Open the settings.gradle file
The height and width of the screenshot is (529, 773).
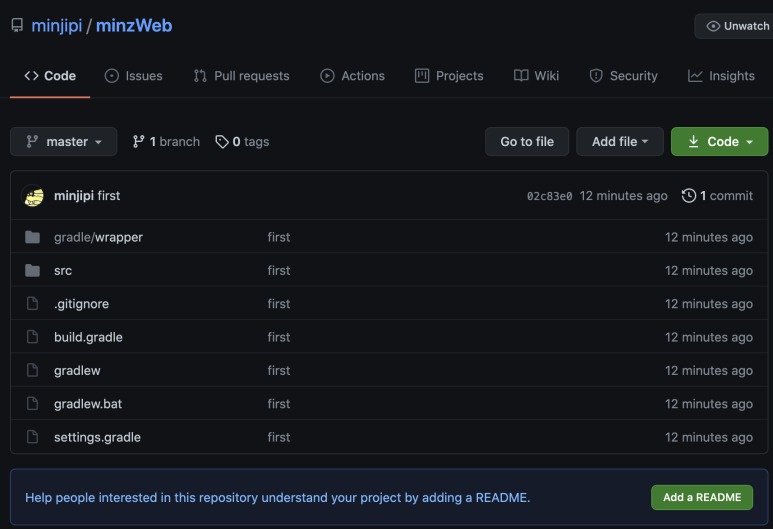click(98, 437)
